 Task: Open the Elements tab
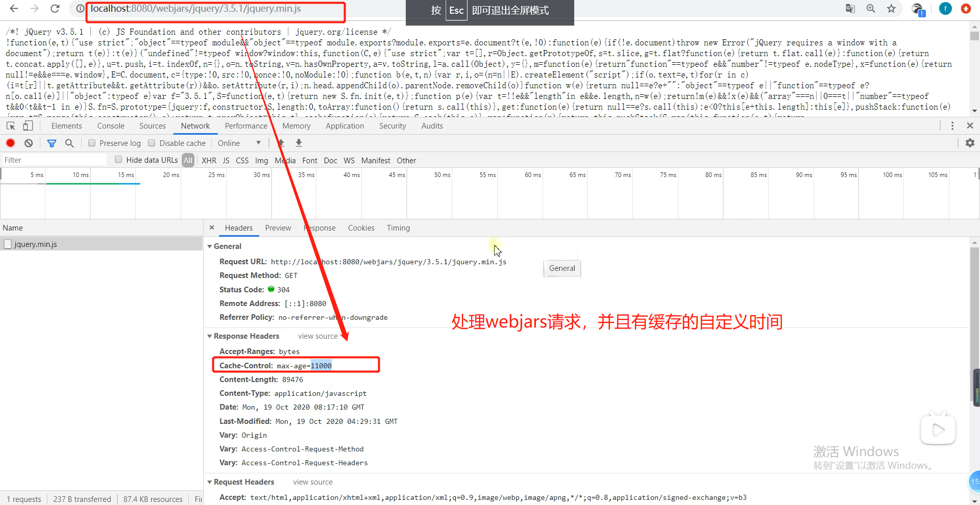(x=66, y=126)
